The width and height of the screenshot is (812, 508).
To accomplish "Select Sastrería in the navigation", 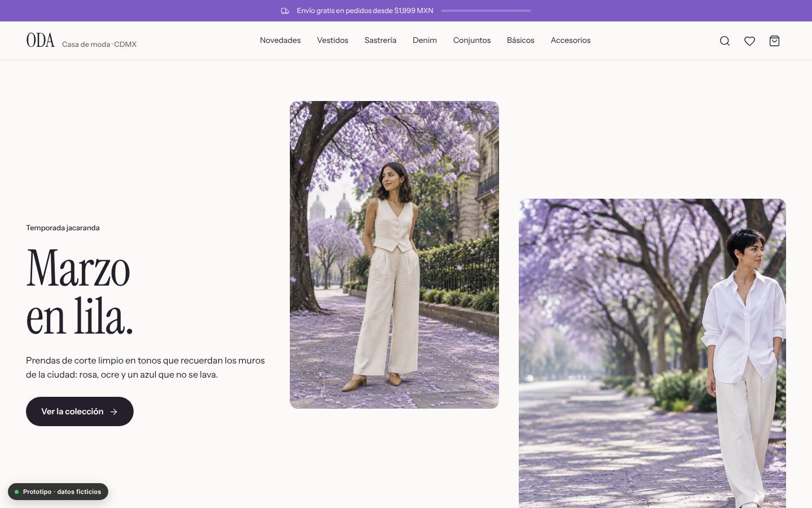I will (381, 41).
